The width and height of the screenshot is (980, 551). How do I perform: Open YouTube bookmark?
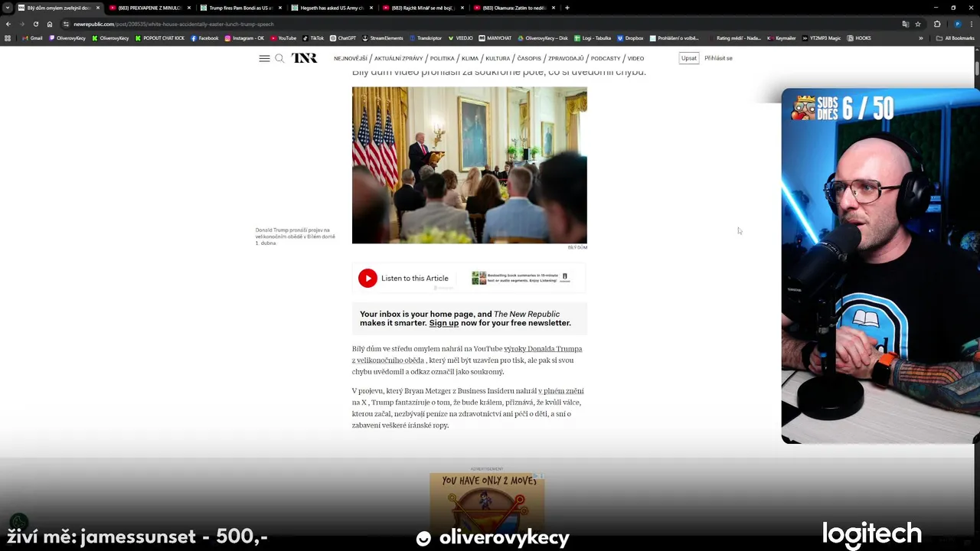pyautogui.click(x=283, y=37)
